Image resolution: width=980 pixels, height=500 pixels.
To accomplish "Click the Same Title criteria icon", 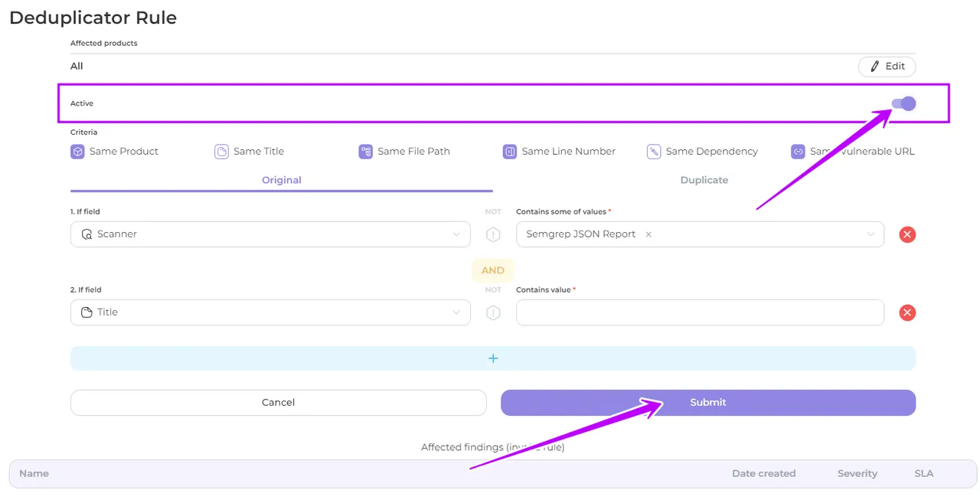I will point(221,152).
